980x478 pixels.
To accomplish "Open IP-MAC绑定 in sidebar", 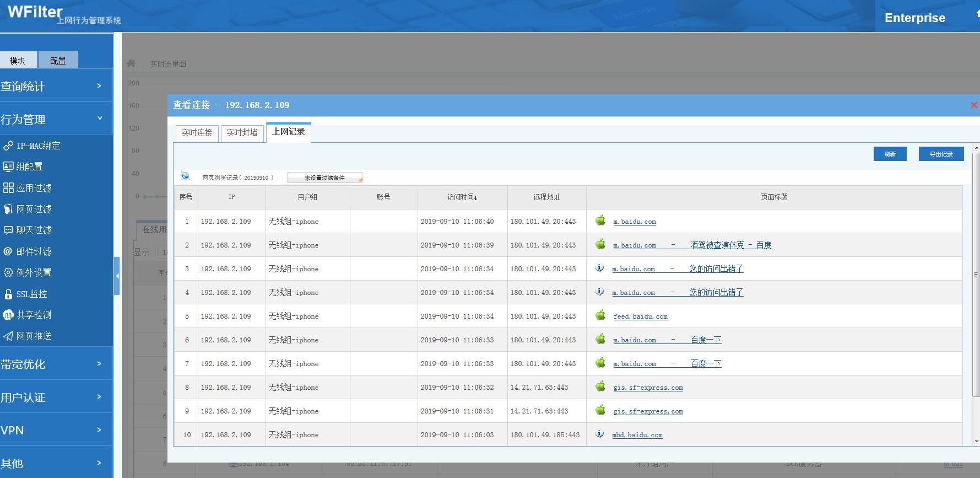I will click(31, 146).
